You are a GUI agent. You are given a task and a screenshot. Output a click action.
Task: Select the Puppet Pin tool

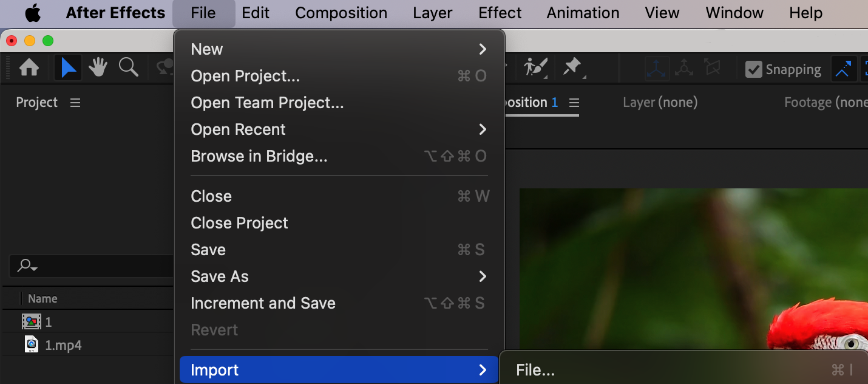pos(572,68)
